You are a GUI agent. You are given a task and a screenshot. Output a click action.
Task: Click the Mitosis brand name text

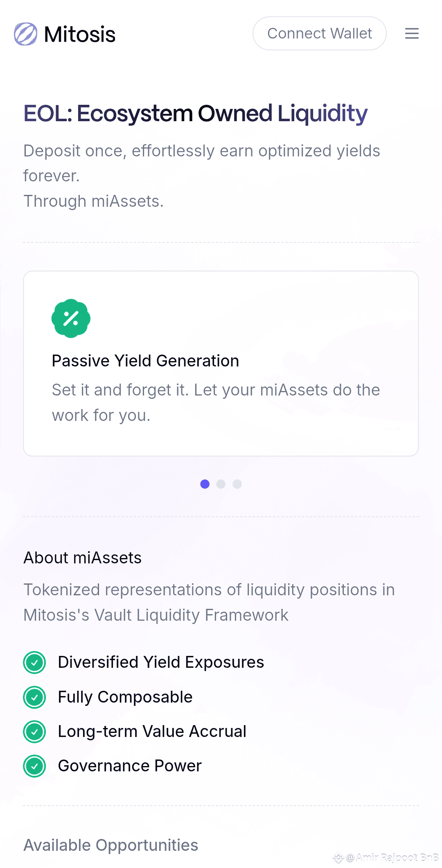80,34
